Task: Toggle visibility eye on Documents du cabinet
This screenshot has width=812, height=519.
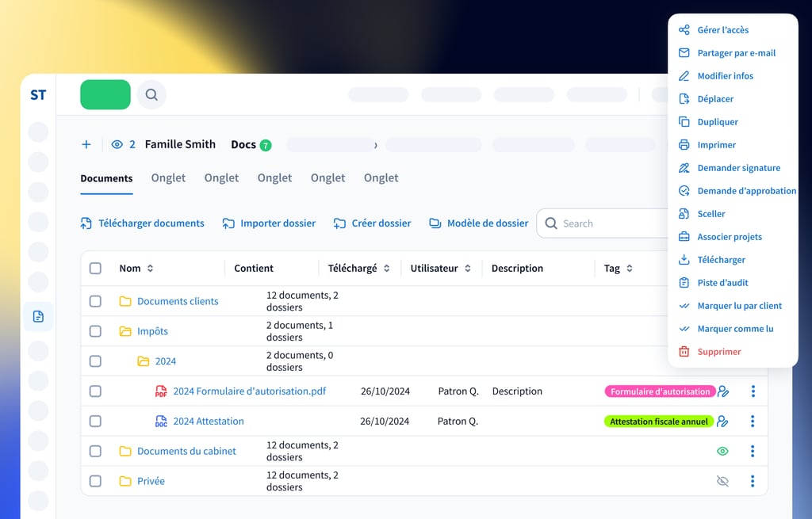Action: coord(722,452)
